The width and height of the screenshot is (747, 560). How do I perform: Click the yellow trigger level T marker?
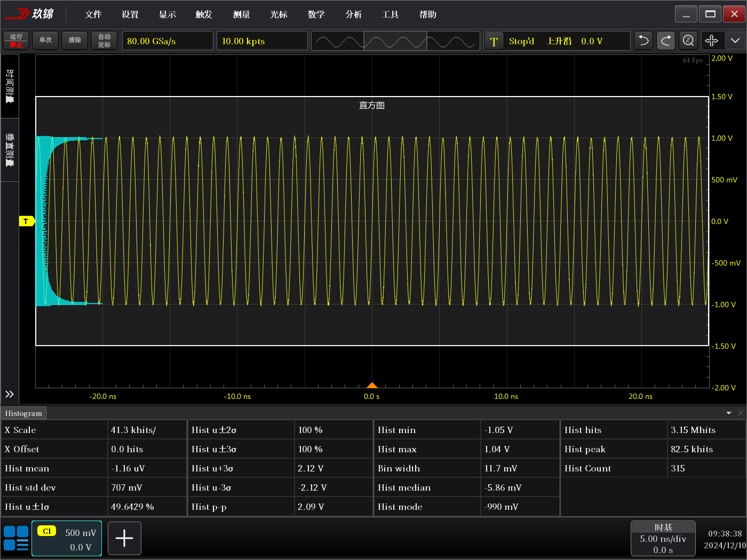(27, 221)
